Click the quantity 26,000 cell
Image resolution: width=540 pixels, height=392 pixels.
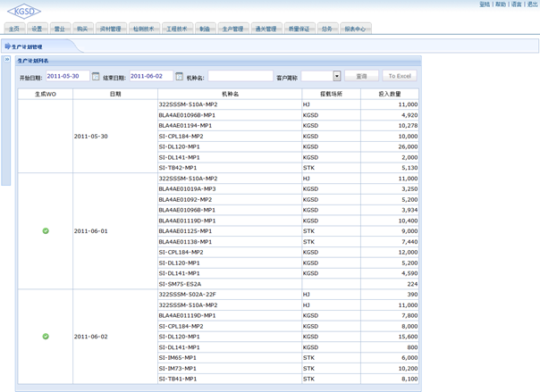(x=390, y=146)
